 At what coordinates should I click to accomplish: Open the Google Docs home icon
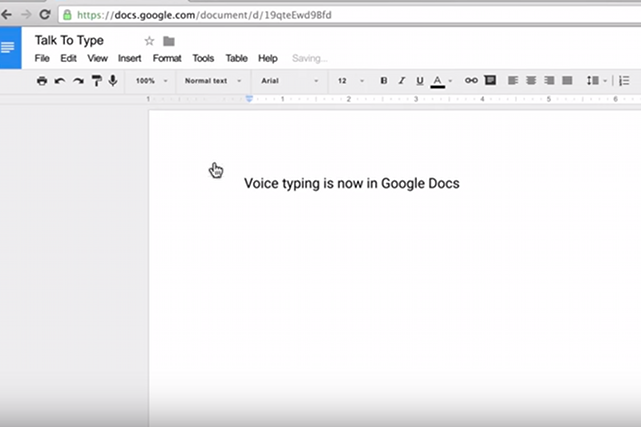tap(11, 47)
